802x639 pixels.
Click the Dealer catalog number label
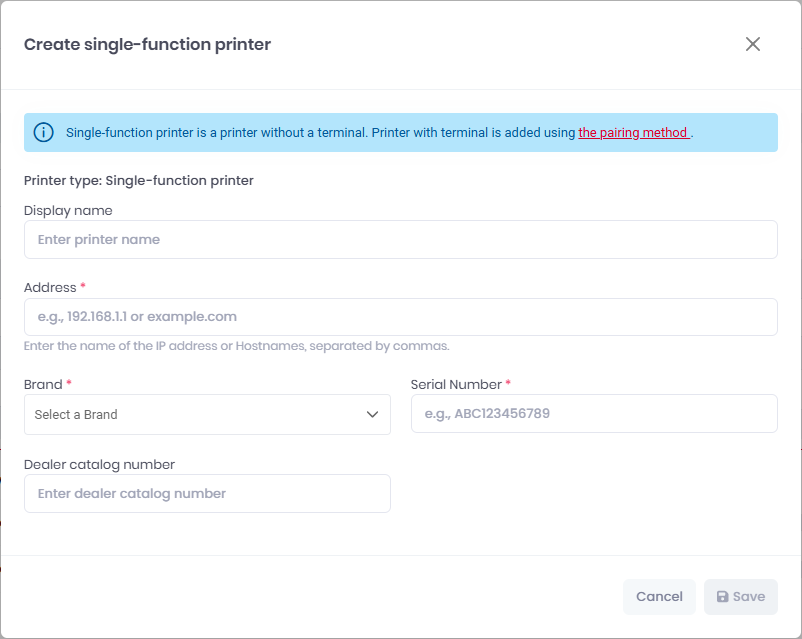[99, 465]
